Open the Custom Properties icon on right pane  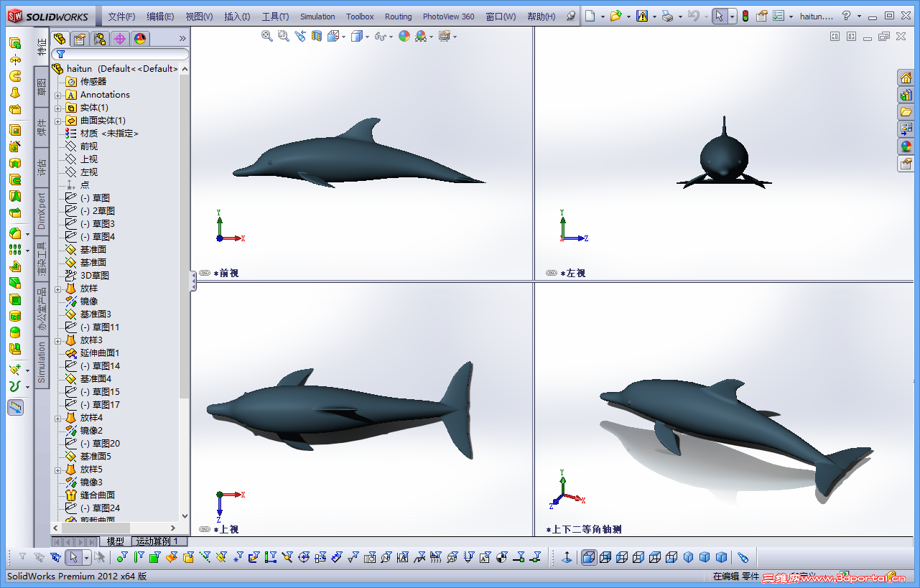point(906,164)
